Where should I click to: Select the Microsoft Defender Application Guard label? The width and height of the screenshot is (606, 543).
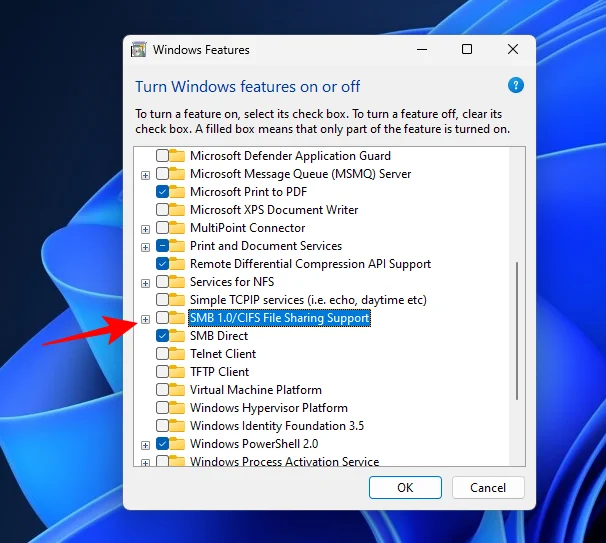coord(290,156)
